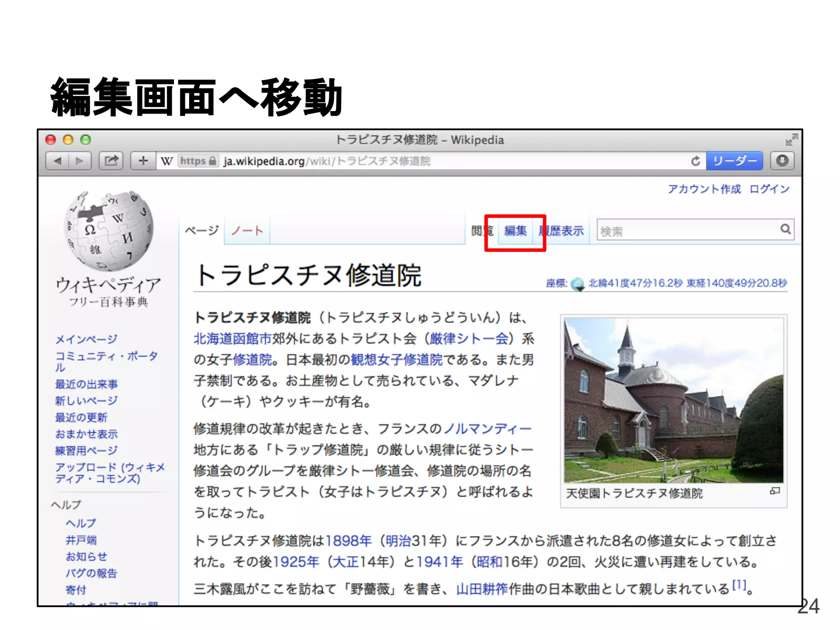Open 最近の出来事 sidebar link

coord(86,384)
